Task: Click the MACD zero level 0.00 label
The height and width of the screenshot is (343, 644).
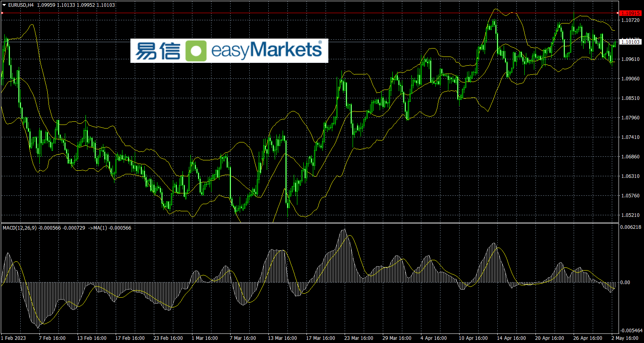Action: tap(625, 283)
